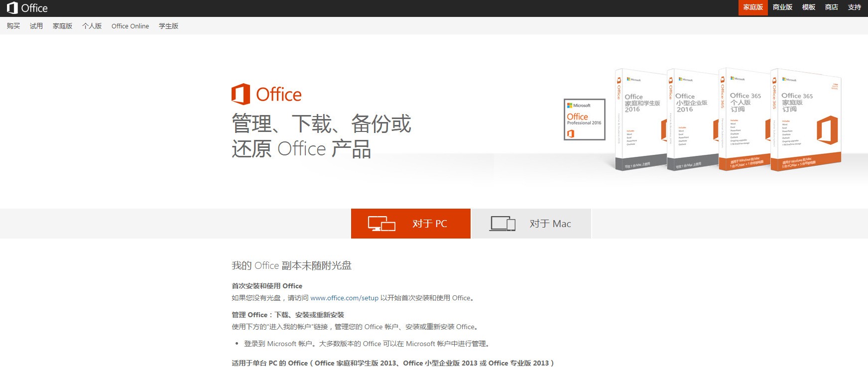Viewport: 868px width, 369px height.
Task: Go to 模板 in the top navigation
Action: [809, 7]
